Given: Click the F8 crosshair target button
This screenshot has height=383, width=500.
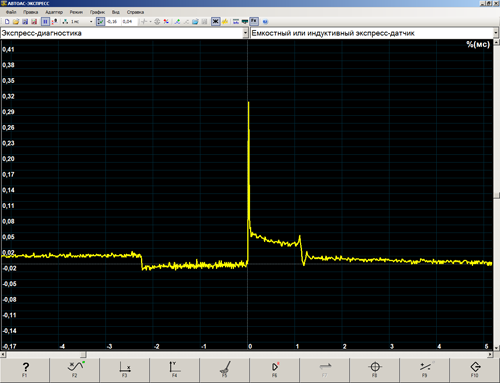Looking at the screenshot, I should pyautogui.click(x=375, y=370).
